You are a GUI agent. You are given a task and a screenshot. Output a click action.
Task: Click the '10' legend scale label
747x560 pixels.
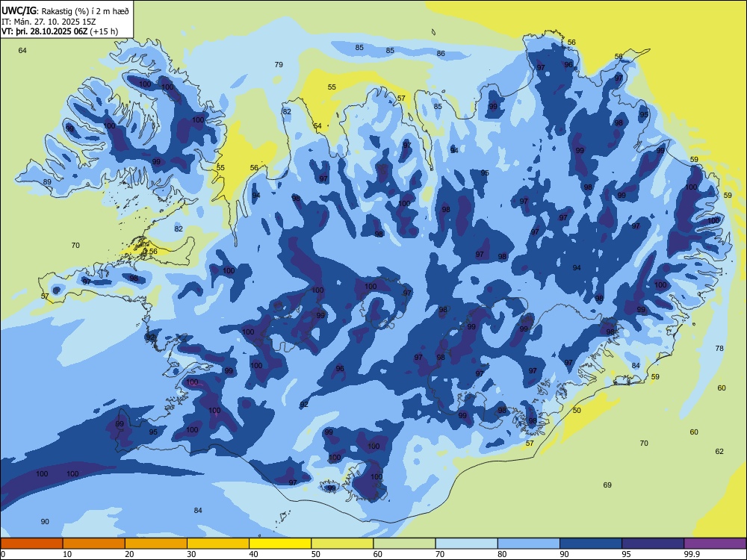pyautogui.click(x=67, y=554)
